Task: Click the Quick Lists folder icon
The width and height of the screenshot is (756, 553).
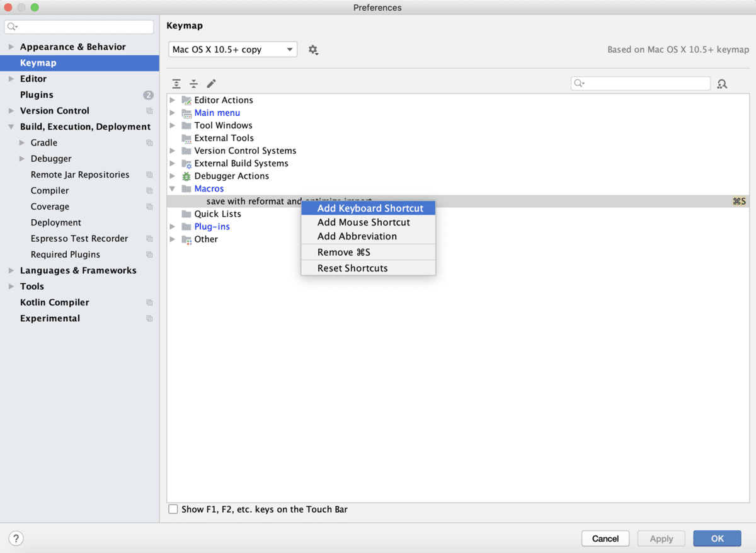Action: 186,214
